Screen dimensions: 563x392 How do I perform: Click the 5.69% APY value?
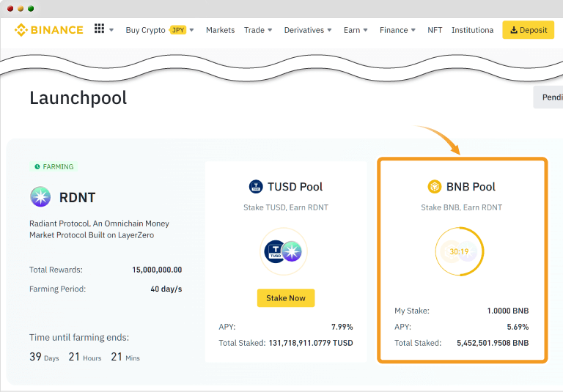click(518, 327)
